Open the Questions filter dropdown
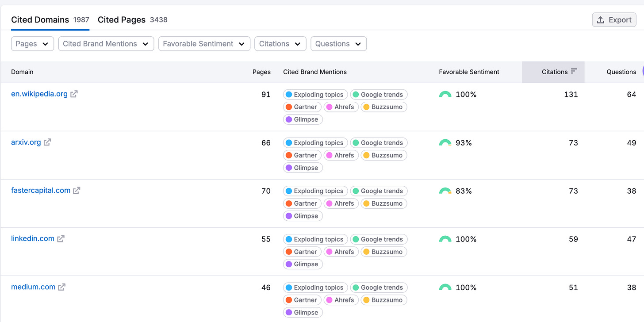Screen dimensions: 644x322 click(x=338, y=44)
